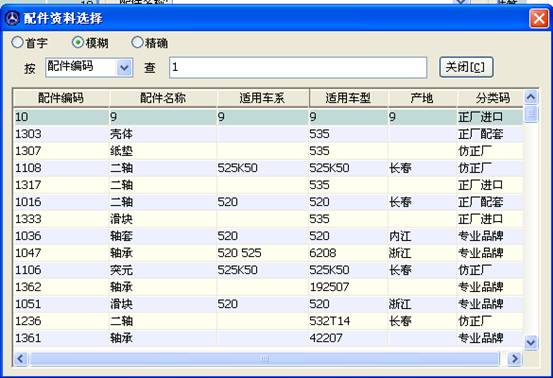Click the vertical scrollbar thumb
553x378 pixels.
click(531, 114)
